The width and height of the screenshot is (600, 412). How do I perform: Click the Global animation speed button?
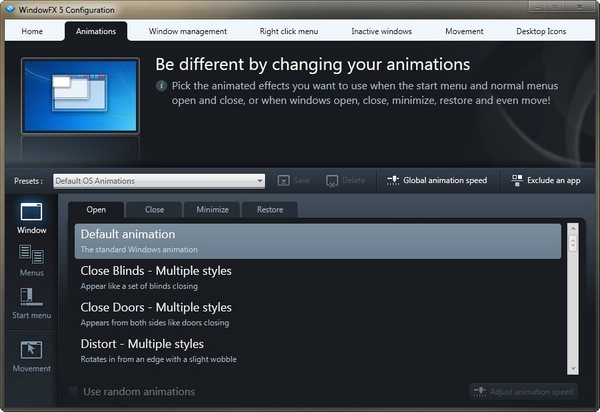pos(437,180)
